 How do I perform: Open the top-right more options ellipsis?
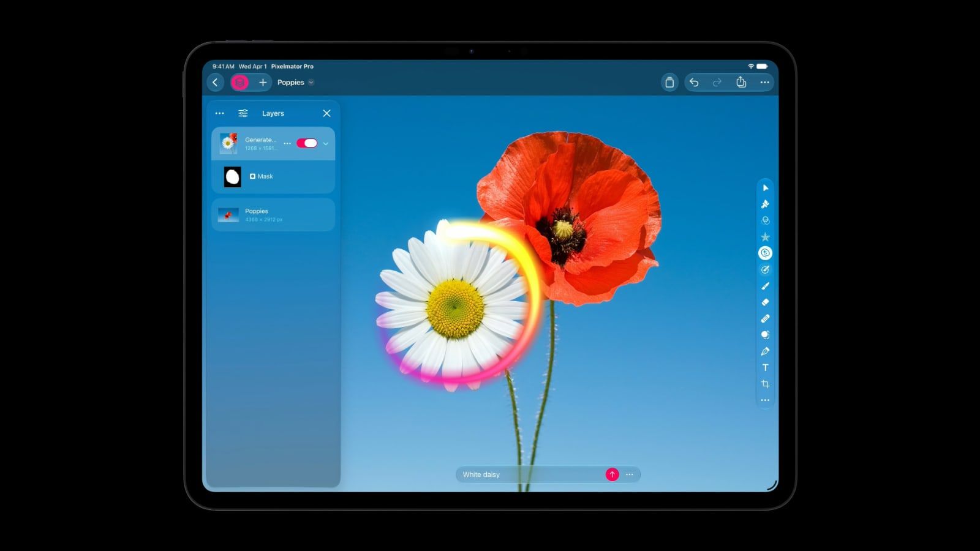tap(764, 82)
